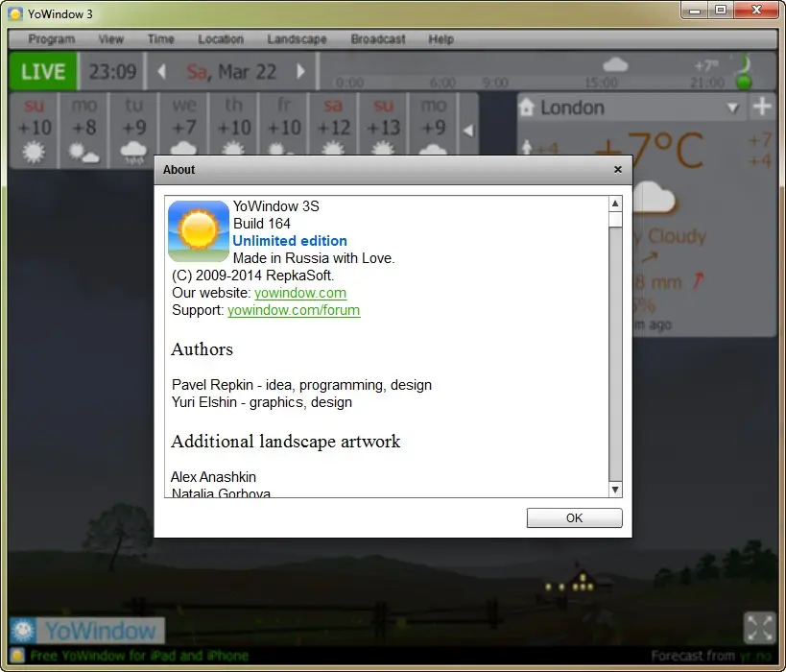Click the scroll-up arrow in About text
The height and width of the screenshot is (672, 786).
pyautogui.click(x=615, y=204)
